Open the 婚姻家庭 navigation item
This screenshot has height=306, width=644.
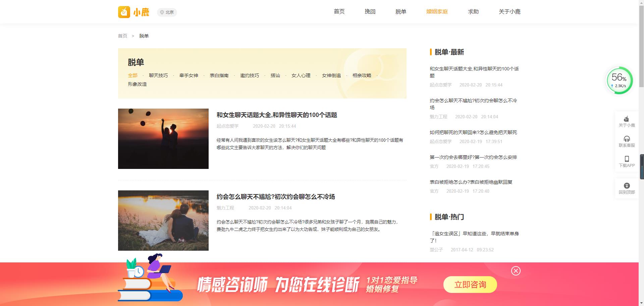(x=437, y=12)
